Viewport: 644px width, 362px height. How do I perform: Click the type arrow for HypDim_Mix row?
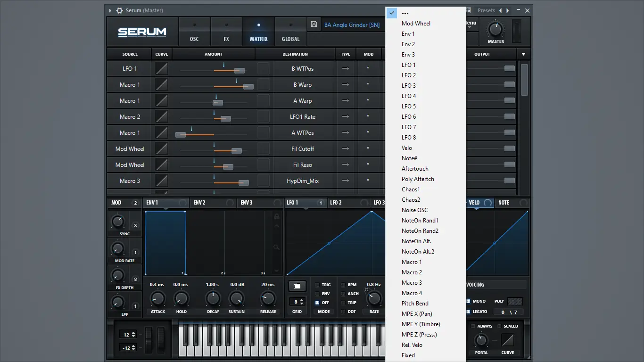click(346, 181)
